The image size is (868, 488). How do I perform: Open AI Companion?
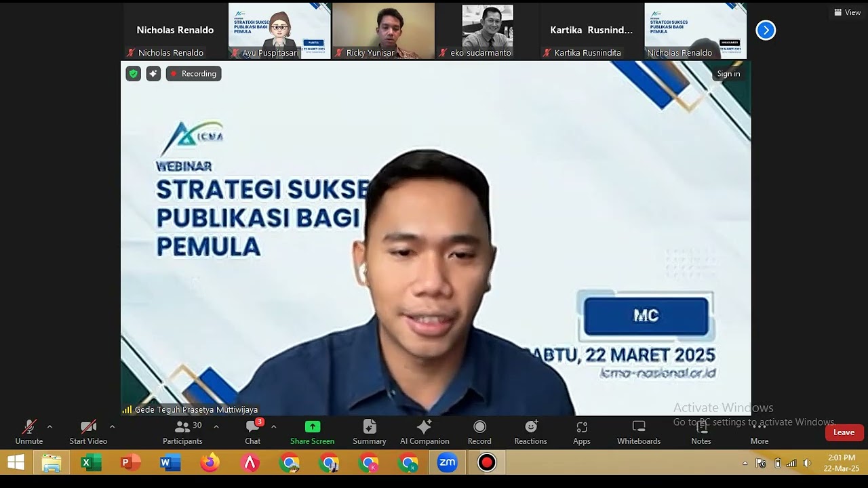coord(425,432)
